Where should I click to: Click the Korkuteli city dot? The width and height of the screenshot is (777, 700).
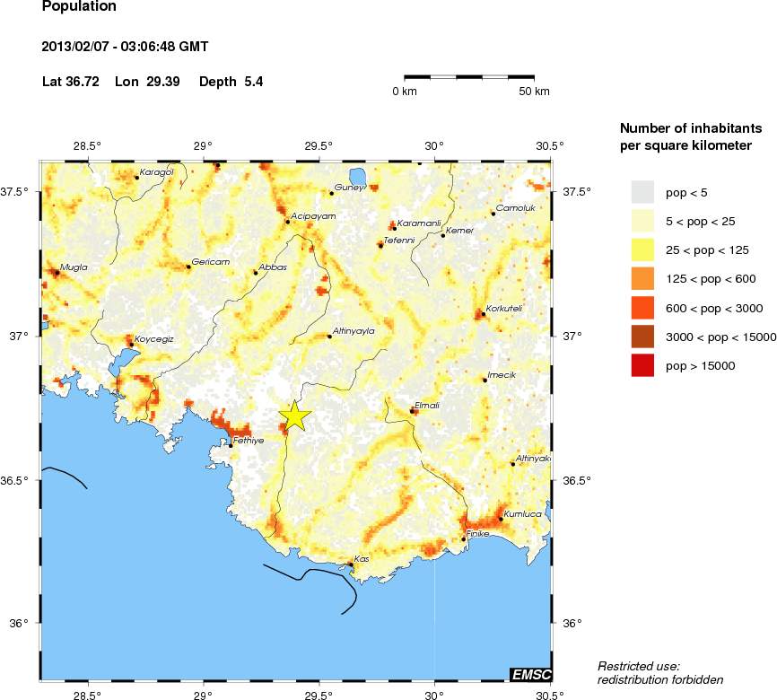pos(483,314)
